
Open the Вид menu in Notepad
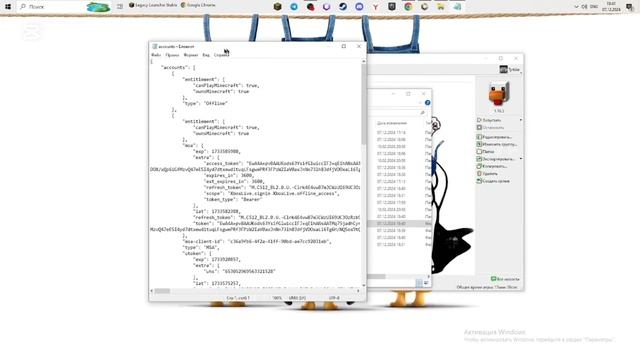(x=206, y=55)
